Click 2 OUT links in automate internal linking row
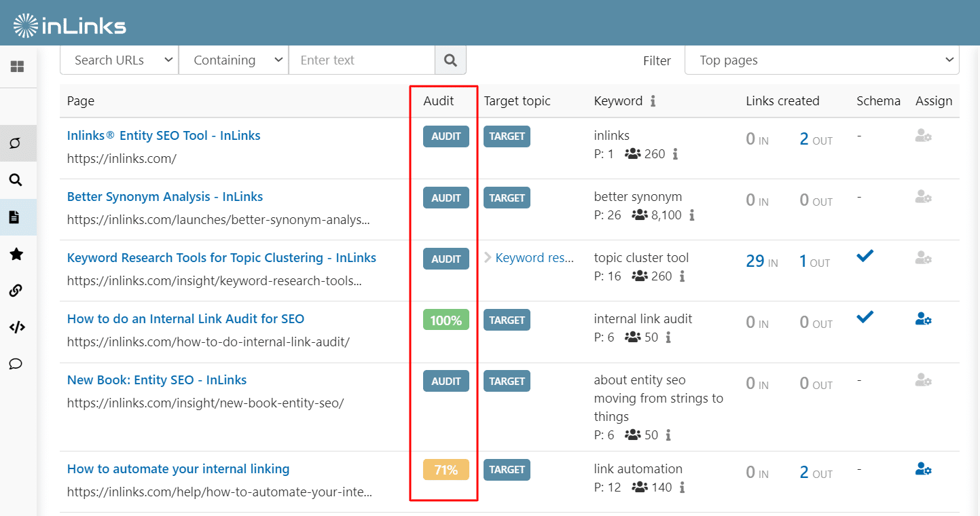The height and width of the screenshot is (516, 980). tap(816, 473)
